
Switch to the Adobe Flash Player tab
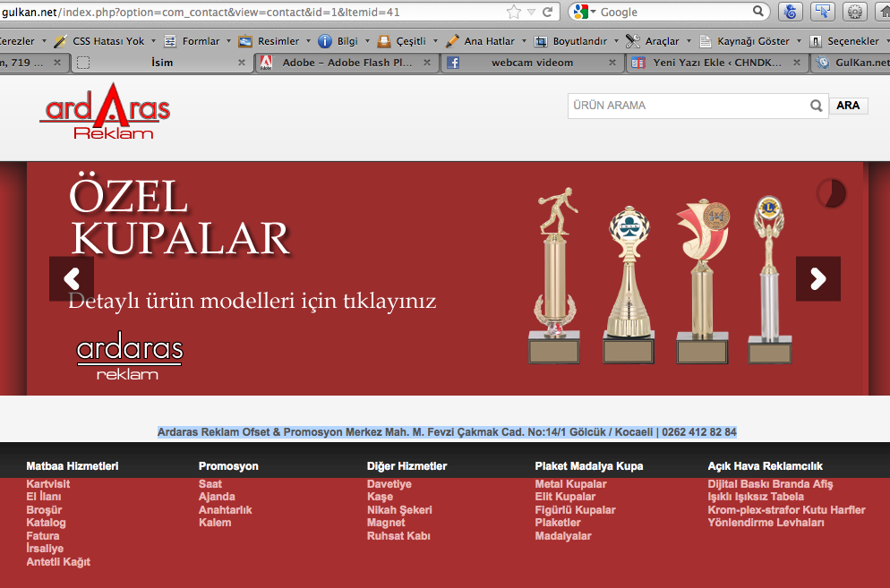pyautogui.click(x=347, y=63)
